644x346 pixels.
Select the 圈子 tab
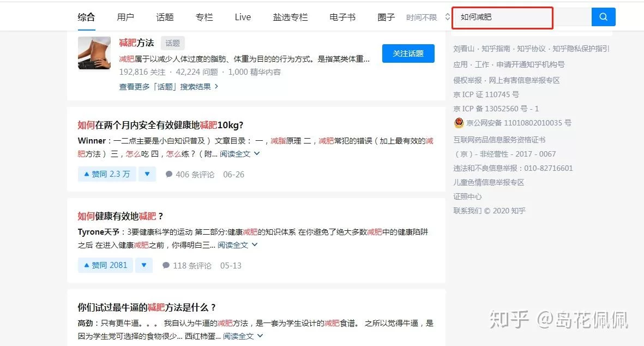click(x=385, y=17)
